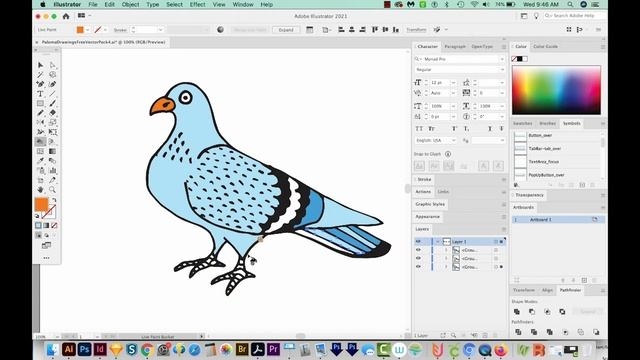Select the Pen tool
This screenshot has height=360, width=640.
pos(40,84)
